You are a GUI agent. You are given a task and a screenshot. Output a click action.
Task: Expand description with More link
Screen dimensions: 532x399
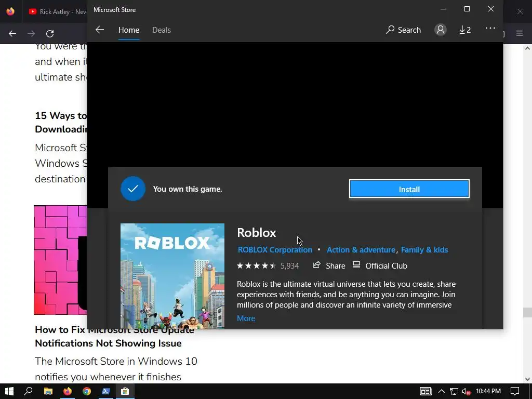pyautogui.click(x=246, y=318)
